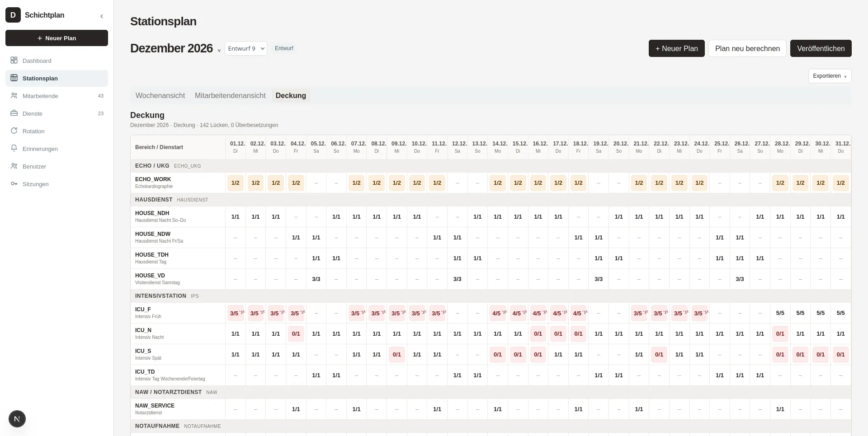Click the round N avatar badge

point(17,419)
